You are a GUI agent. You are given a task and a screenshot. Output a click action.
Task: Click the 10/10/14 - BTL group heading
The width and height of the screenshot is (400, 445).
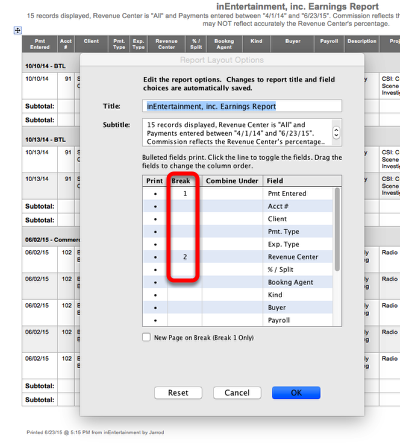[45, 66]
